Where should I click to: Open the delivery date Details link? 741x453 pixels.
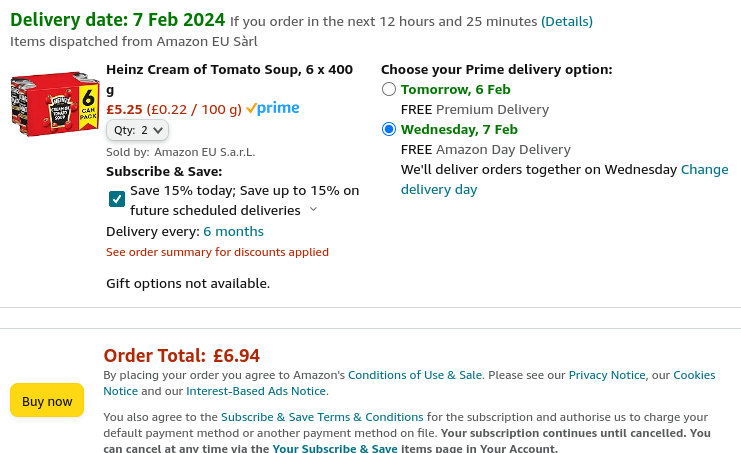tap(567, 21)
